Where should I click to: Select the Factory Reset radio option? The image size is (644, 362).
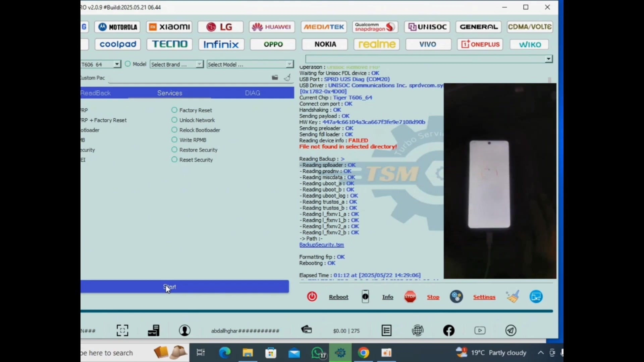coord(174,110)
